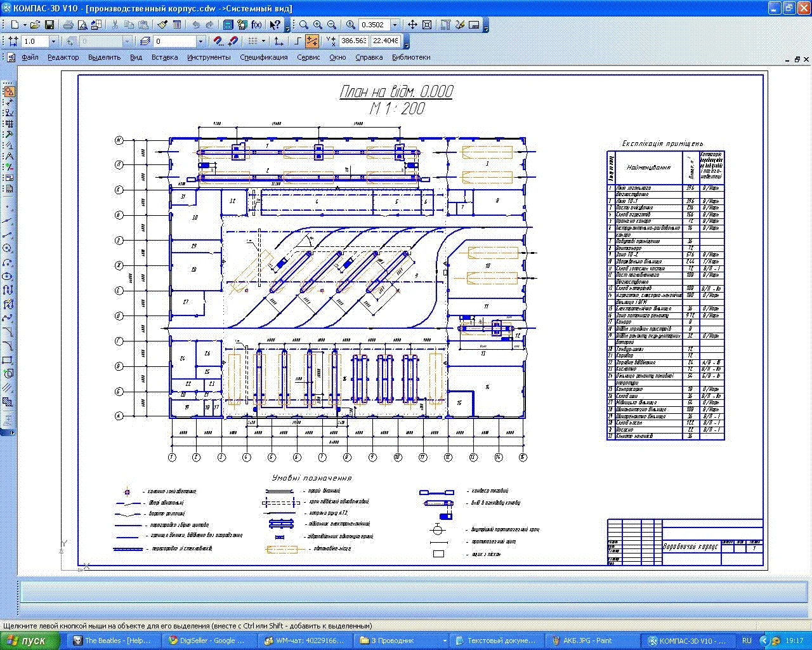Expand the zoom scale 0.3502 dropdown
Image resolution: width=812 pixels, height=650 pixels.
pyautogui.click(x=395, y=25)
